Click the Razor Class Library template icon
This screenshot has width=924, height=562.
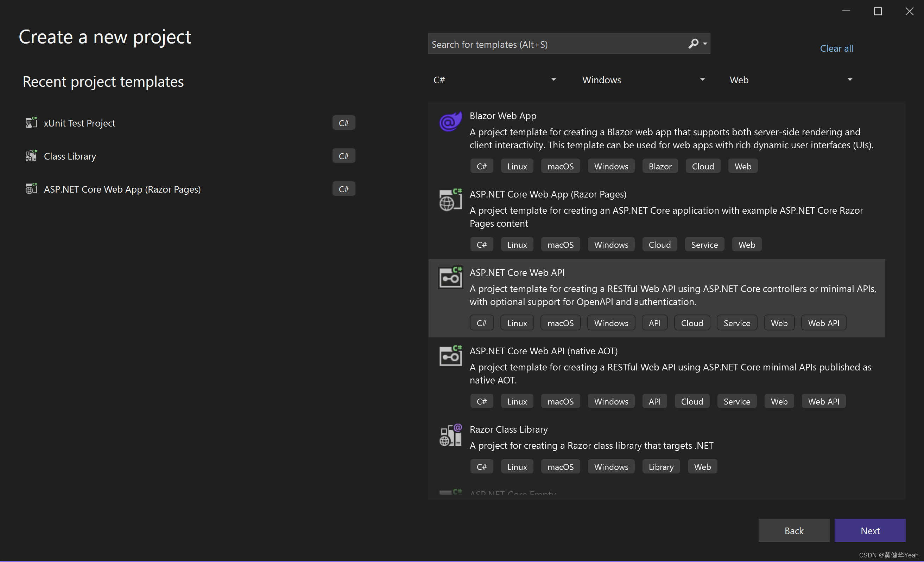[x=450, y=435]
